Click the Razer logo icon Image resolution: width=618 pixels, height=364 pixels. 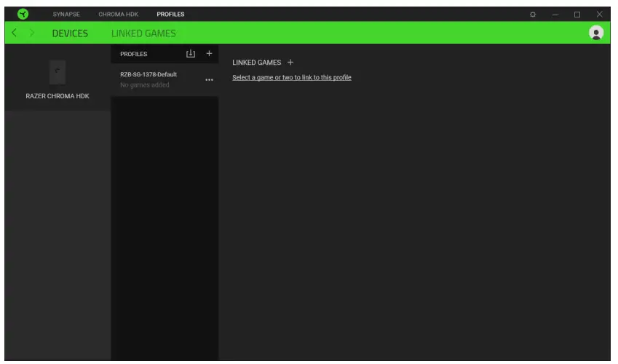point(23,15)
